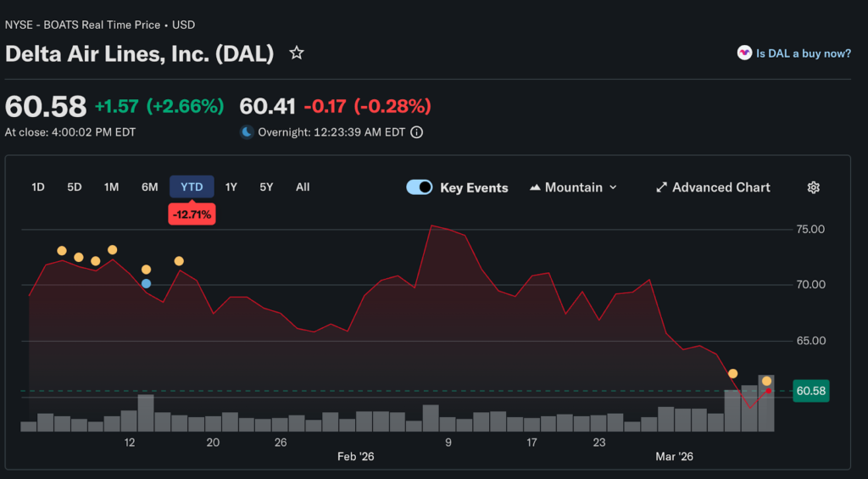Click the tallest volume bar near 12
Viewport: 868px width, 479px height.
146,413
